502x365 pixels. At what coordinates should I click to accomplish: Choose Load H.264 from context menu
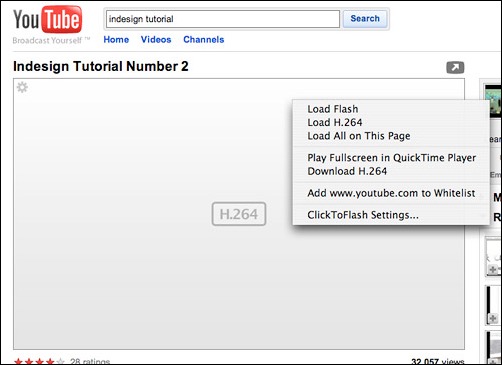click(391, 122)
